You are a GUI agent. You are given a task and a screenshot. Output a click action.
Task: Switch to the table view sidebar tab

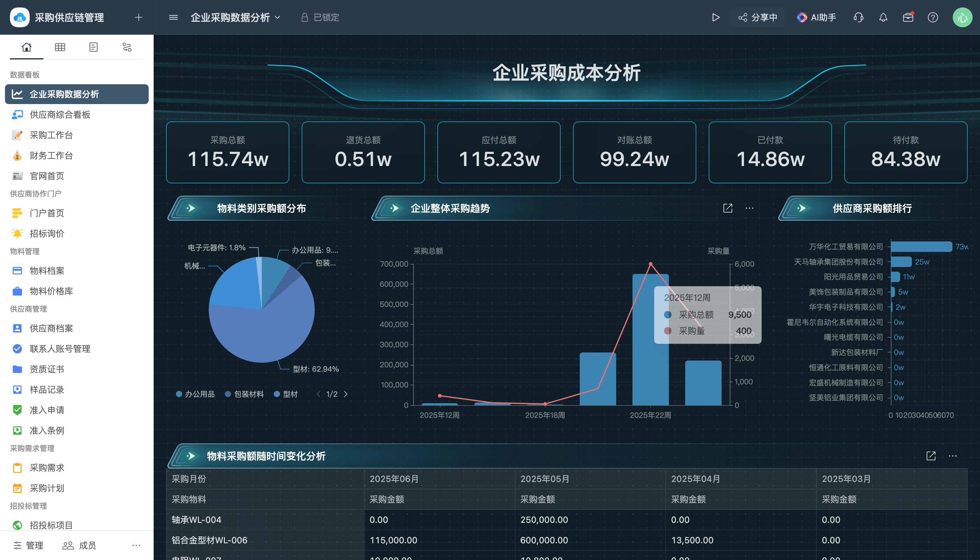[60, 47]
